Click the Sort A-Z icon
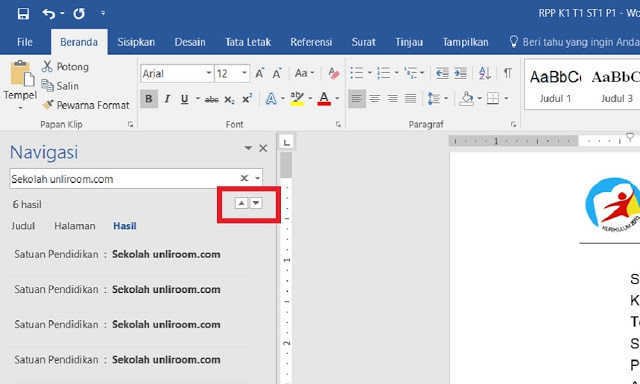Screen dimensions: 640x384 pyautogui.click(x=484, y=73)
